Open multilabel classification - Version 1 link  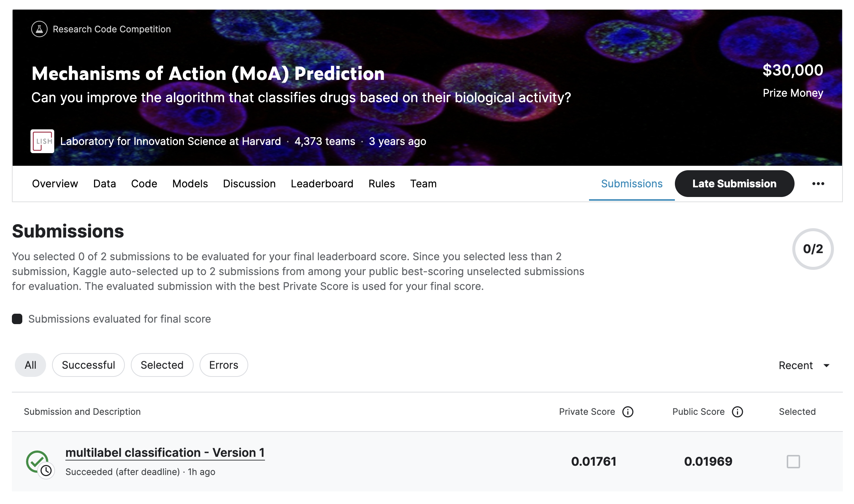coord(165,453)
